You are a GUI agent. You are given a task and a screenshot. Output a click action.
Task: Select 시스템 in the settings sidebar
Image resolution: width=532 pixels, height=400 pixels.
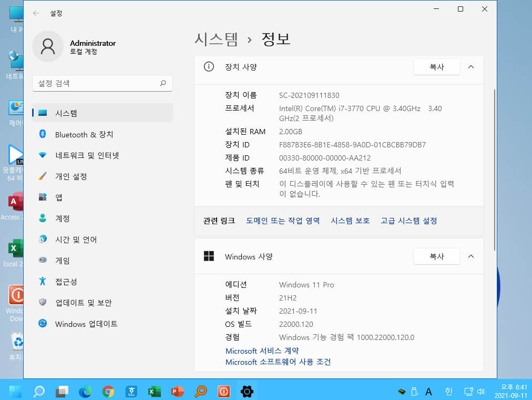point(103,113)
